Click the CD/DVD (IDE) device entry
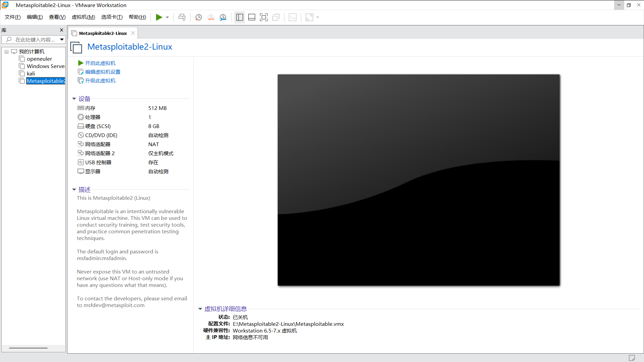 click(101, 135)
